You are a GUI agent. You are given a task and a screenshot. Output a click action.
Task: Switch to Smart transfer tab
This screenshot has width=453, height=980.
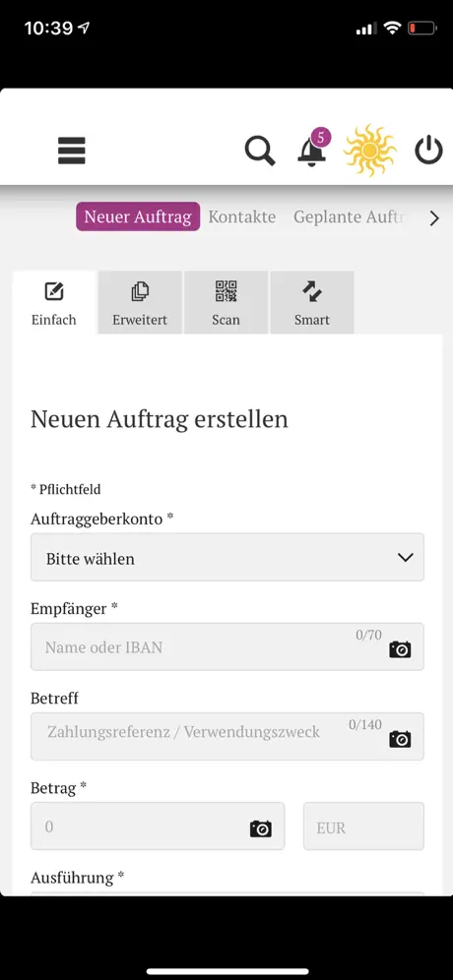pos(311,302)
